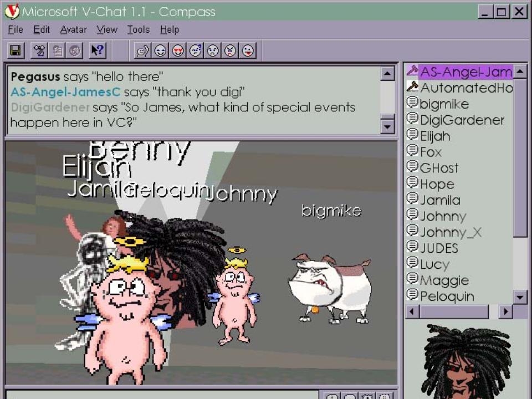Click the dreadlocked avatar preview below the member list
Image resolution: width=532 pixels, height=399 pixels.
(466, 362)
